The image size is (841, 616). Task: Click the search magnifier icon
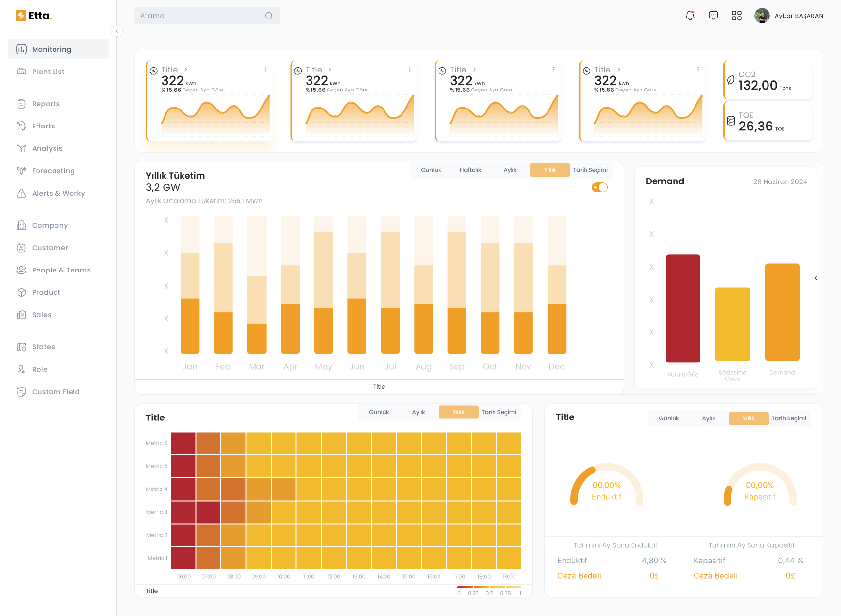(269, 16)
